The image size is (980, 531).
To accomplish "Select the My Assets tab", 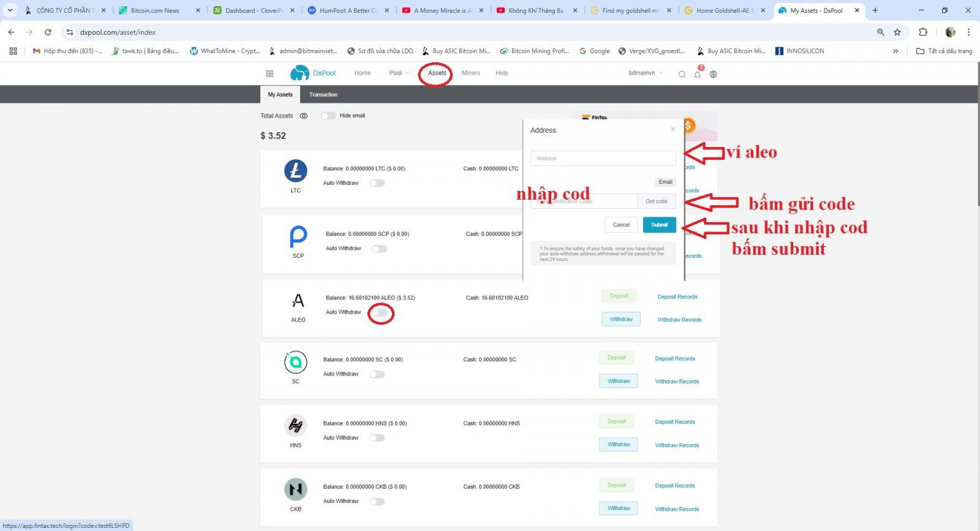I will pyautogui.click(x=280, y=94).
